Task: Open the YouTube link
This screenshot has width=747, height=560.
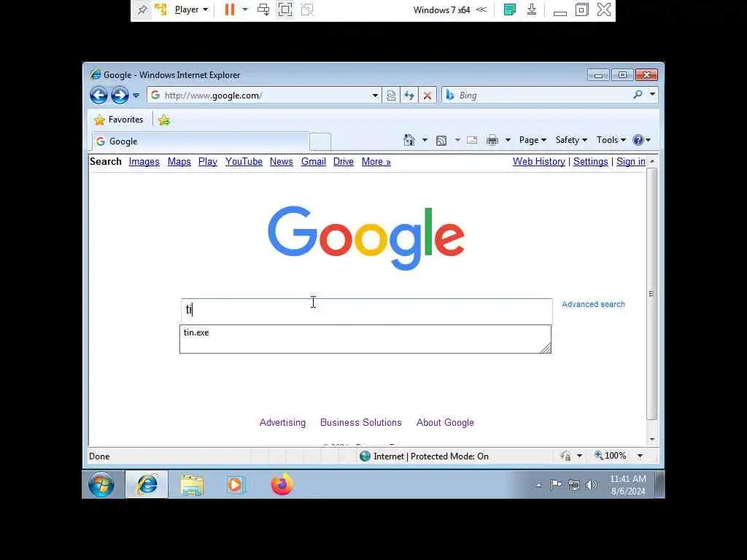Action: 244,161
